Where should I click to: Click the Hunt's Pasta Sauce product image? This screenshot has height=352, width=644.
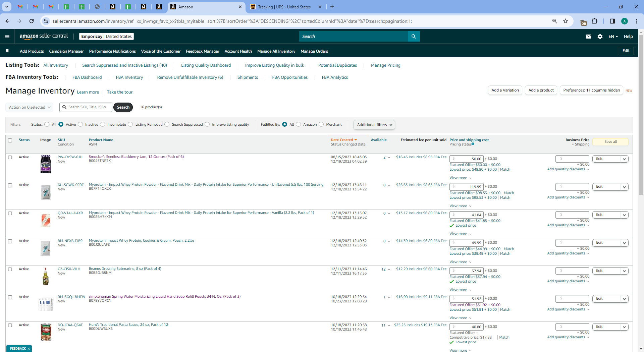click(x=46, y=332)
